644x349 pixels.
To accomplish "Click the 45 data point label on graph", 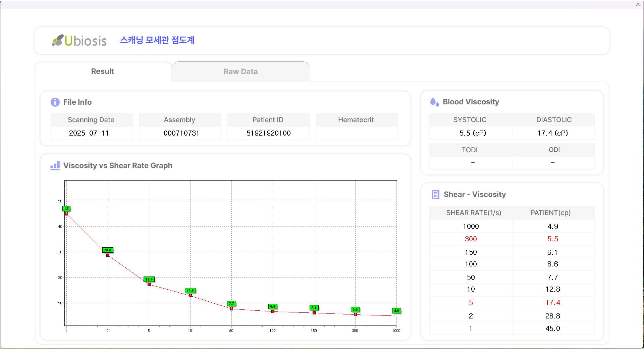I will point(66,209).
